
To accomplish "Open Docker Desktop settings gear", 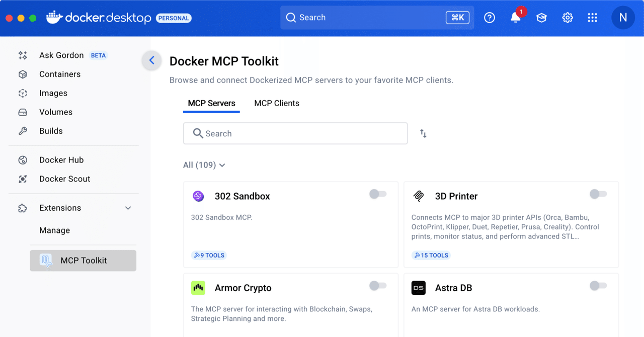I will tap(568, 17).
